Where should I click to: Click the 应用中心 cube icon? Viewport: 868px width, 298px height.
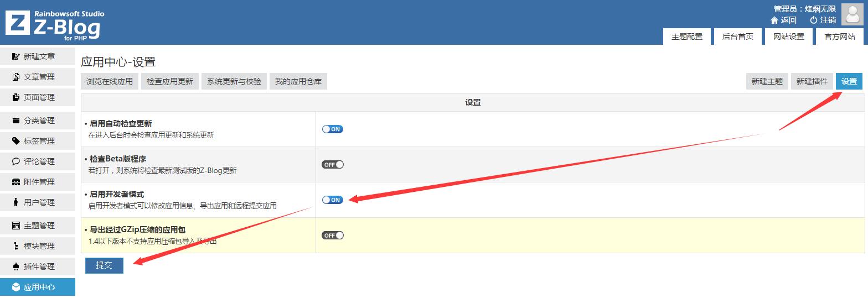(16, 287)
